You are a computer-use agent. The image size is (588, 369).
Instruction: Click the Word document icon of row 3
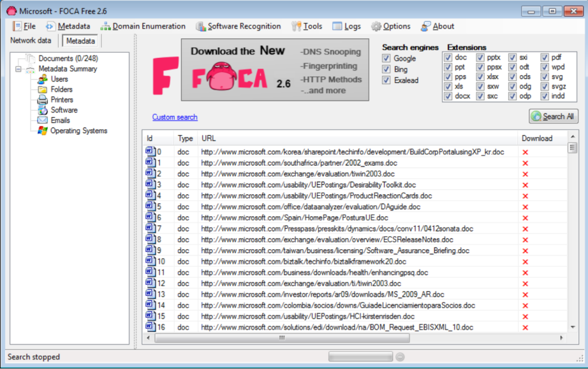150,184
